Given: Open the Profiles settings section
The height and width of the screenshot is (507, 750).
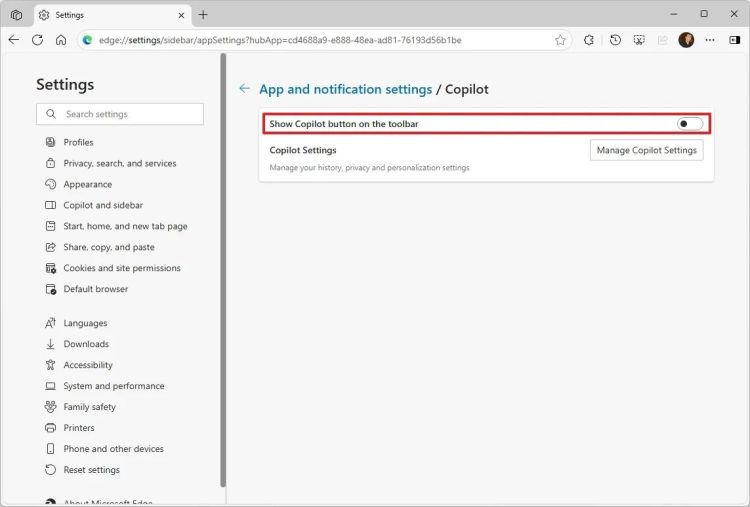Looking at the screenshot, I should (78, 142).
